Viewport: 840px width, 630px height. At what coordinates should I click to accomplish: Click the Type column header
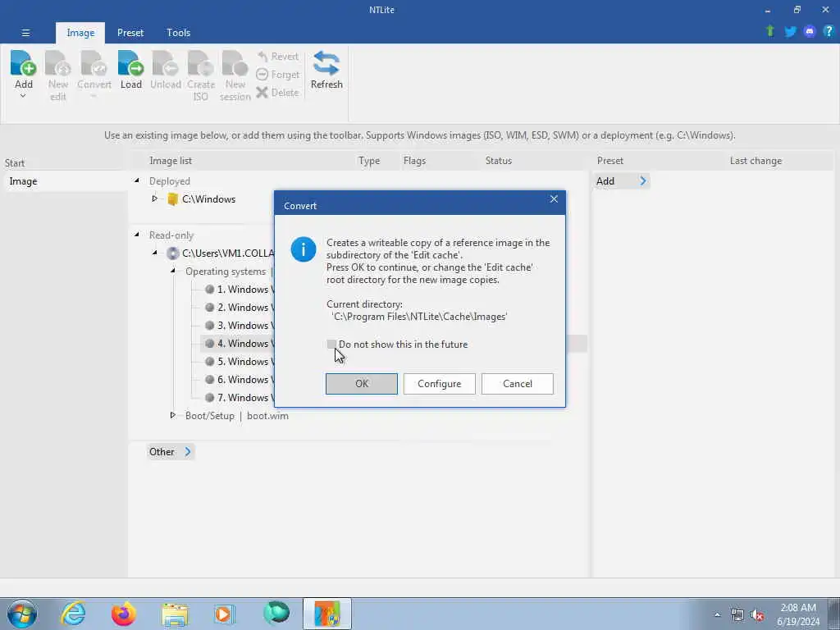coord(369,161)
